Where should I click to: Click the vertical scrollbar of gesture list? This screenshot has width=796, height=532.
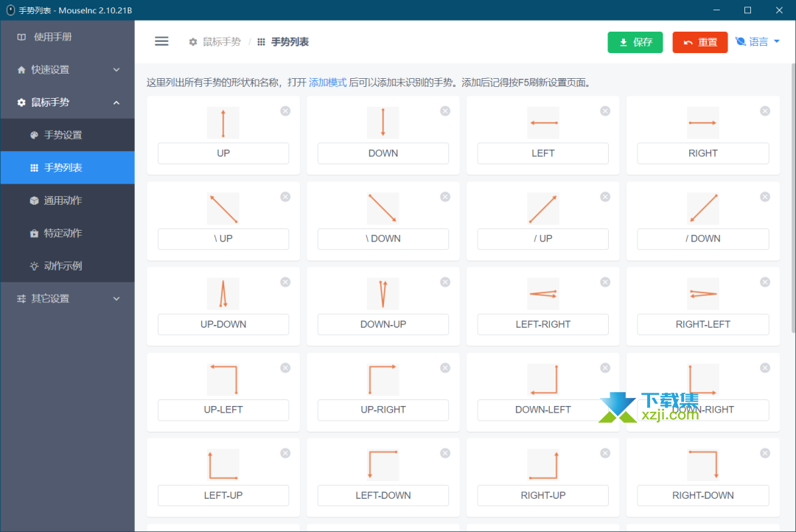coord(793,198)
